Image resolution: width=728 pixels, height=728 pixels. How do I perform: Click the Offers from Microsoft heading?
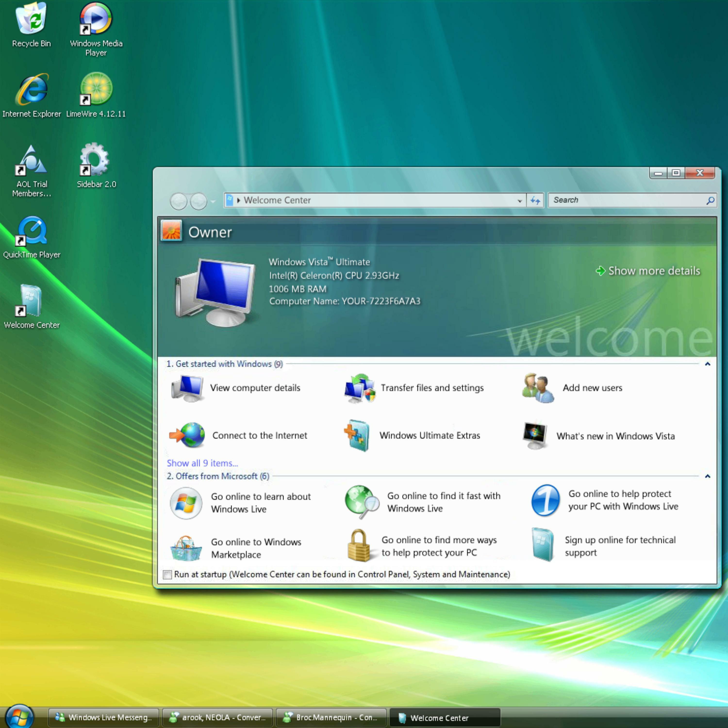tap(218, 476)
